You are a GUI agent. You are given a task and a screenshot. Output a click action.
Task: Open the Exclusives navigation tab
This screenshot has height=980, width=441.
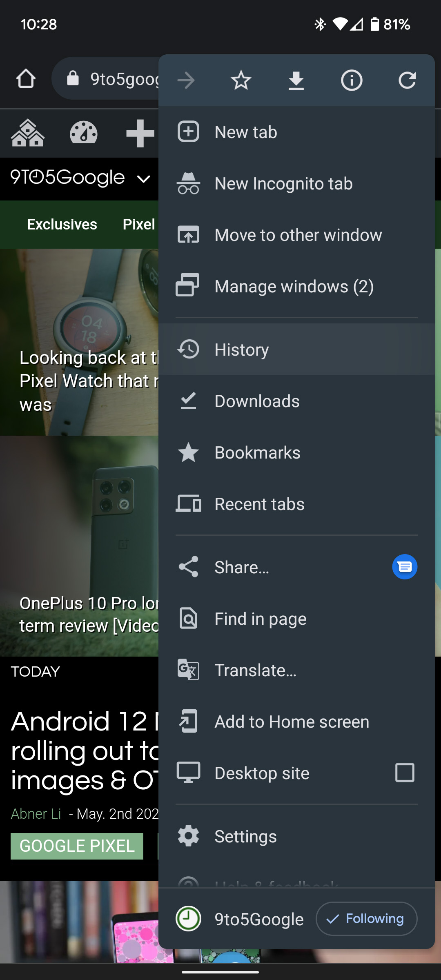pos(62,225)
